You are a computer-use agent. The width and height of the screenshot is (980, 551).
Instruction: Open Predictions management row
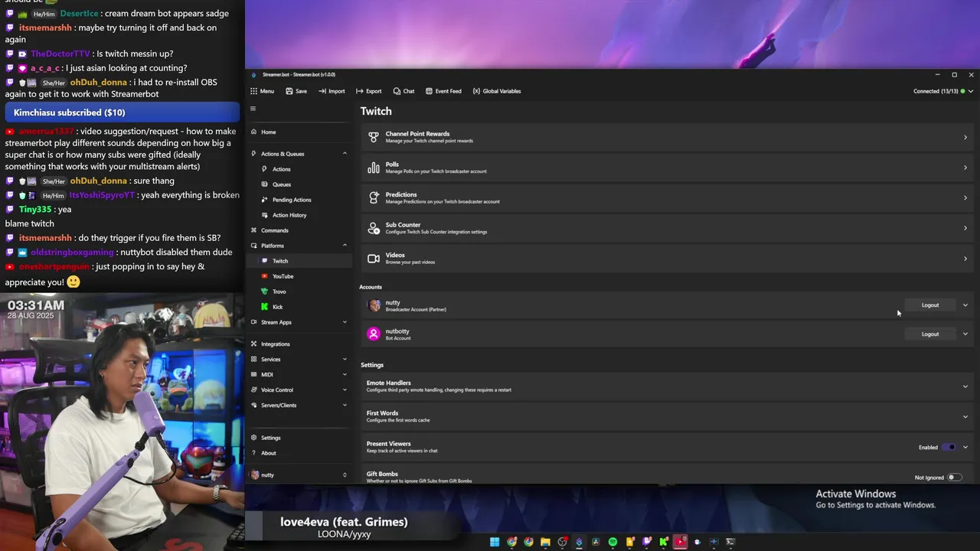coord(667,197)
